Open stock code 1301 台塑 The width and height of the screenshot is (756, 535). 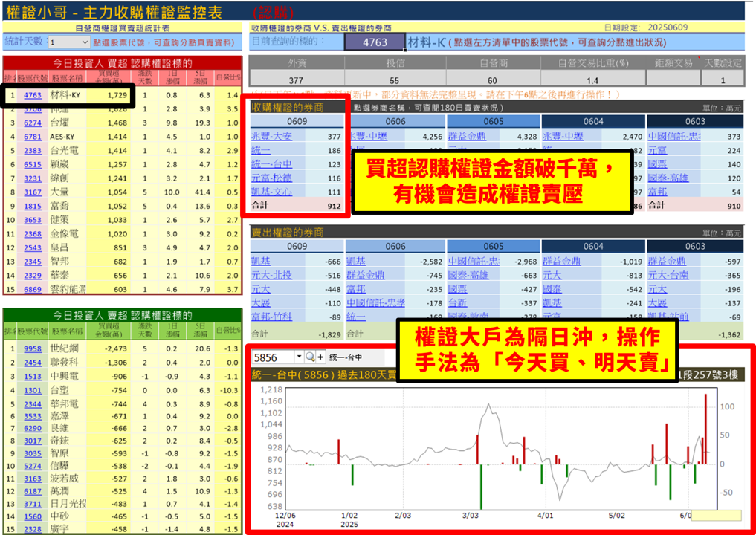pos(33,390)
